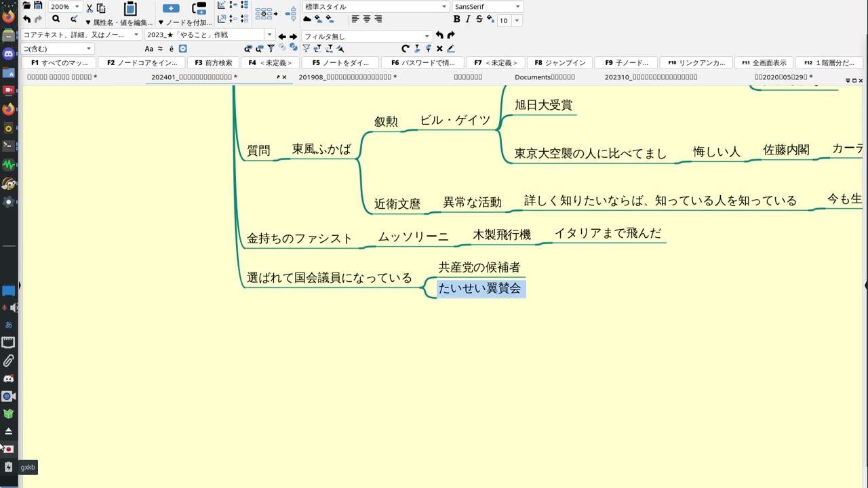Click the filter toolbar redo arrow
The height and width of the screenshot is (488, 868).
point(451,35)
